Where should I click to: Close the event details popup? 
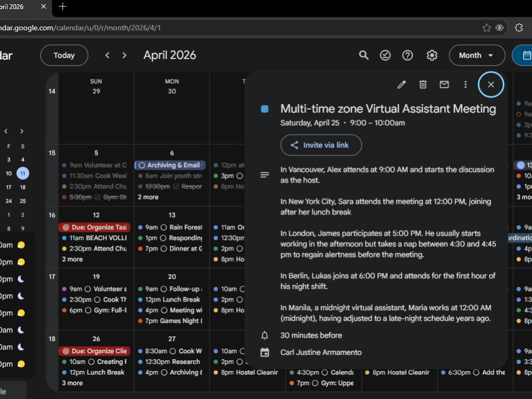491,85
